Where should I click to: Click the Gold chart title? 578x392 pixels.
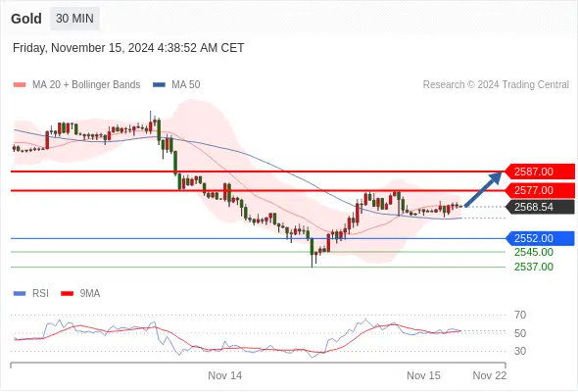coord(26,19)
